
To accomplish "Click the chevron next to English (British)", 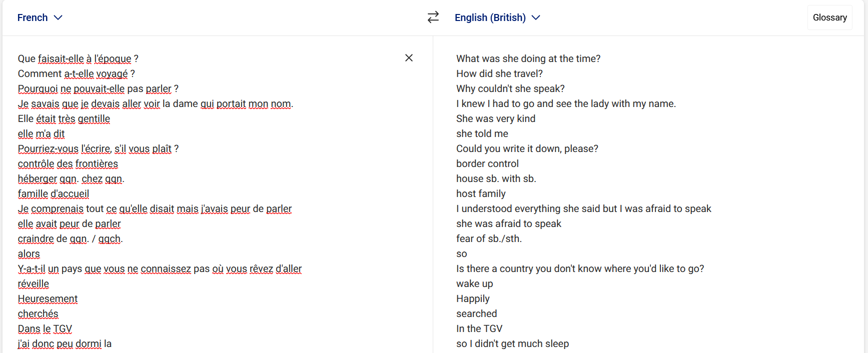I will tap(536, 17).
